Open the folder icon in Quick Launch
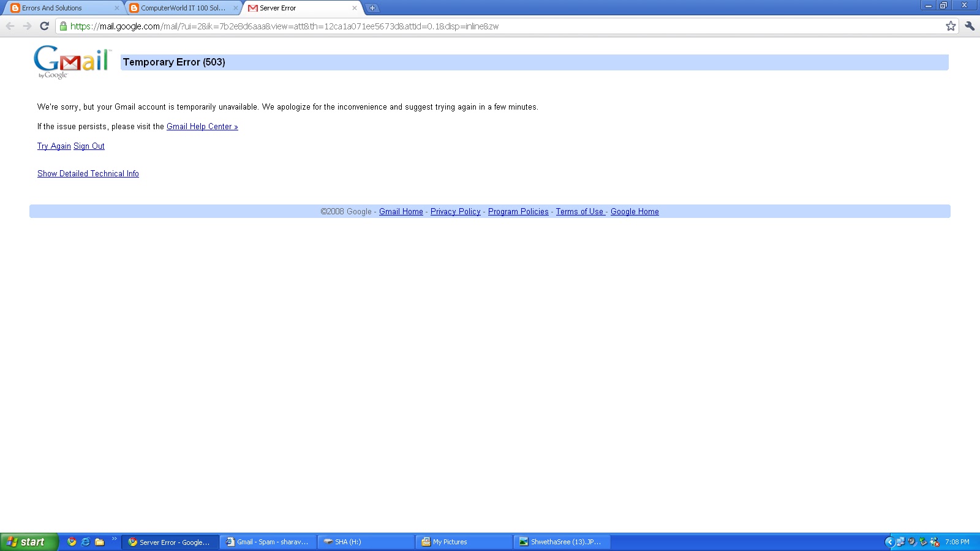Screen dimensions: 980x551 point(99,542)
